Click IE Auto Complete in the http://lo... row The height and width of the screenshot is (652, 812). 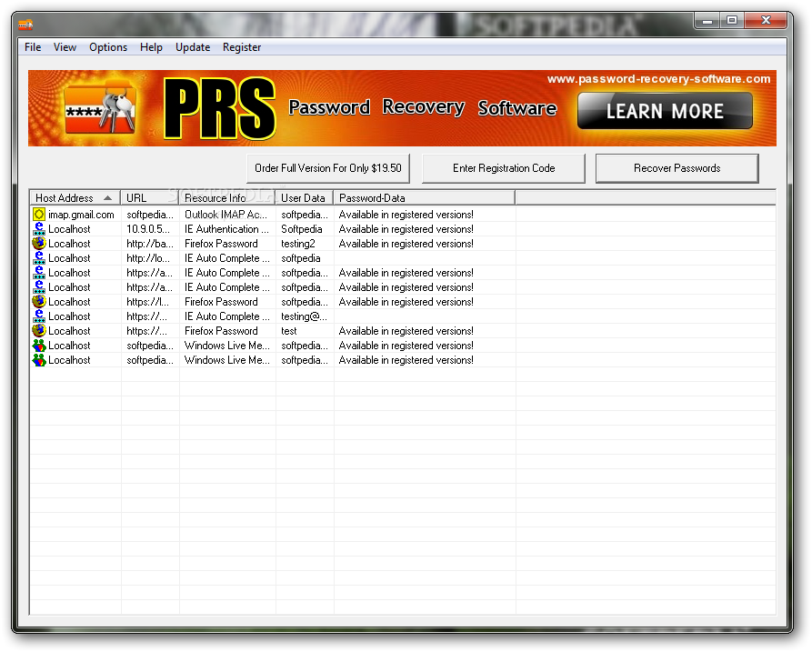(226, 258)
